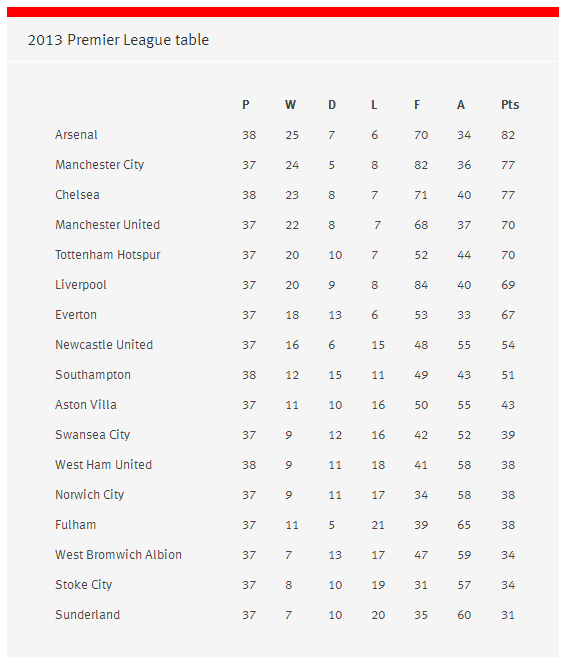Select West Ham United in the table
This screenshot has height=670, width=566.
103,465
